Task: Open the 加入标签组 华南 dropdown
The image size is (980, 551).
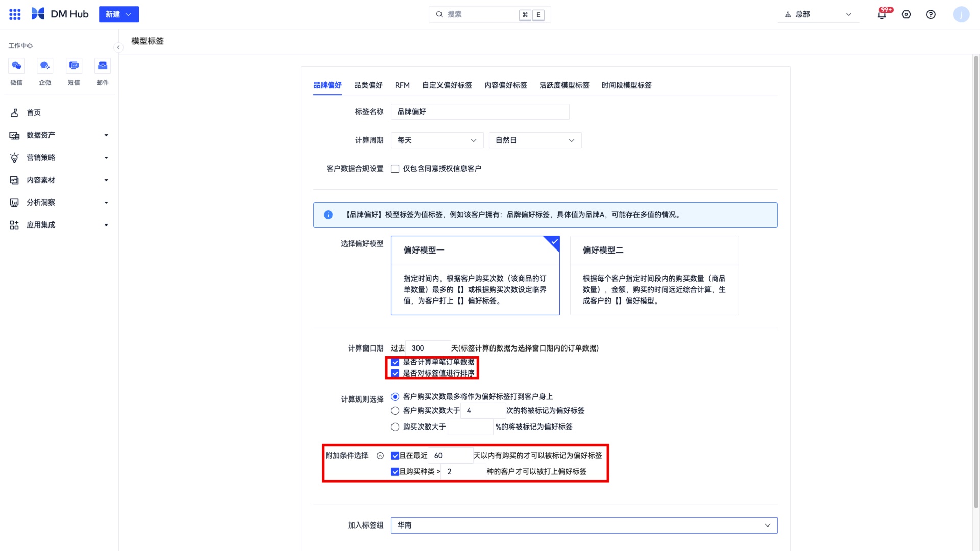Action: coord(584,525)
